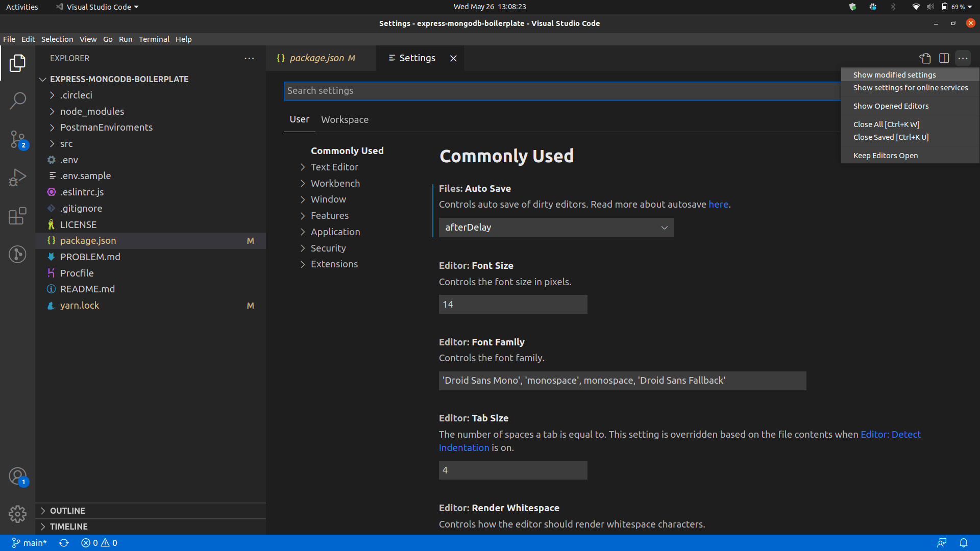Open the Search view in activity bar
980x551 pixels.
[17, 101]
